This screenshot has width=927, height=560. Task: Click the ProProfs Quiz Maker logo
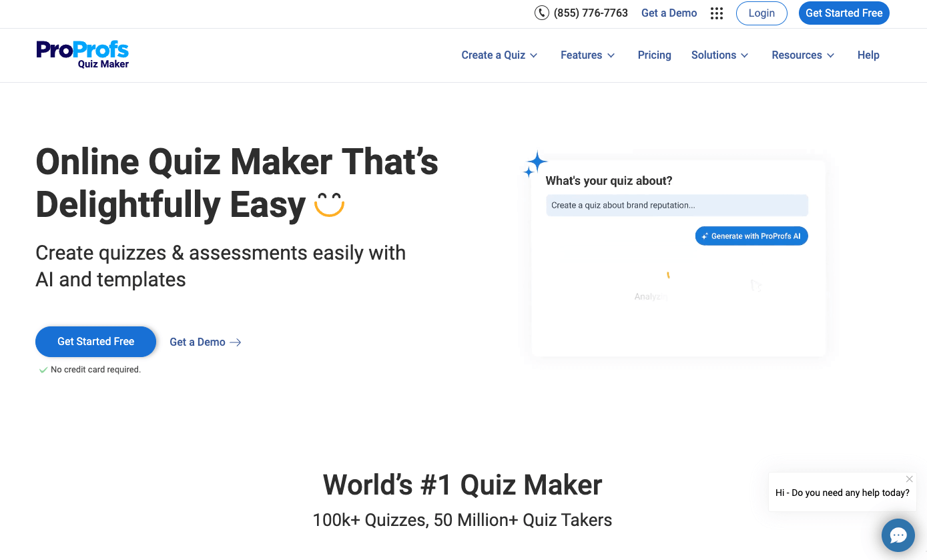coord(83,54)
